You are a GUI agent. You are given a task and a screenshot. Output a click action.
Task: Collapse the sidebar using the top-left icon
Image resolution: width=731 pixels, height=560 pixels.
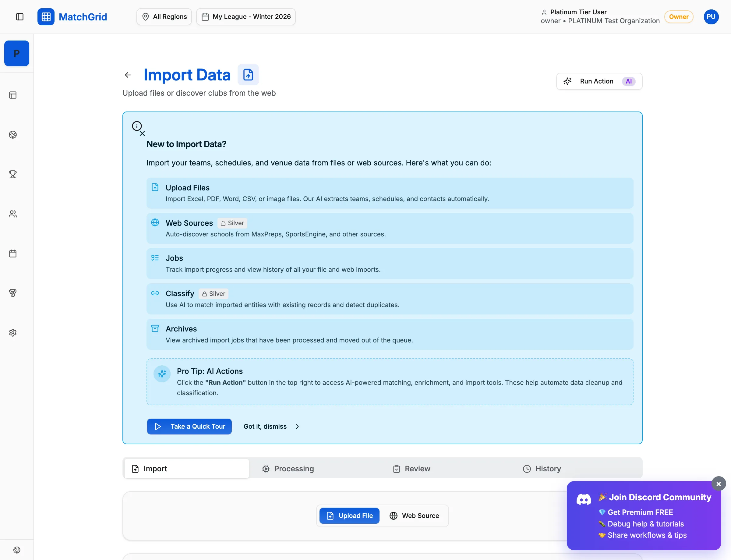tap(20, 17)
